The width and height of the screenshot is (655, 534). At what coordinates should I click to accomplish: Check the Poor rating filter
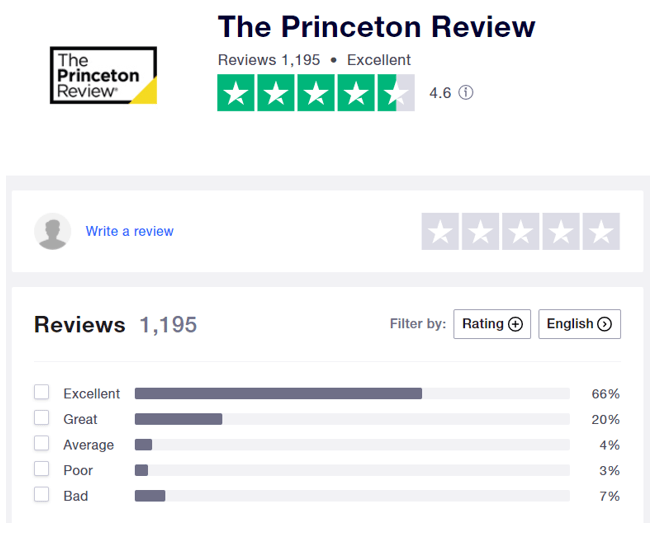[x=41, y=469]
